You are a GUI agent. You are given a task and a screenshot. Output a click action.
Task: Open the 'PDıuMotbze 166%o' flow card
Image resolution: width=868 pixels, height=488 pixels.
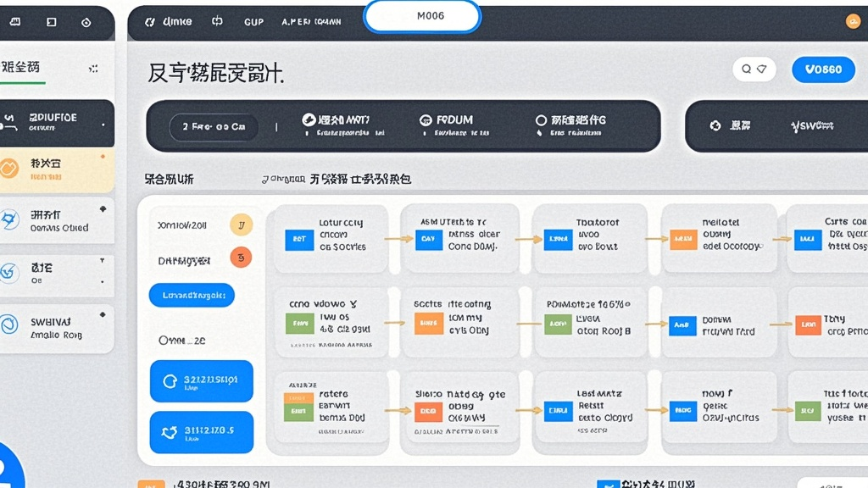coord(590,323)
